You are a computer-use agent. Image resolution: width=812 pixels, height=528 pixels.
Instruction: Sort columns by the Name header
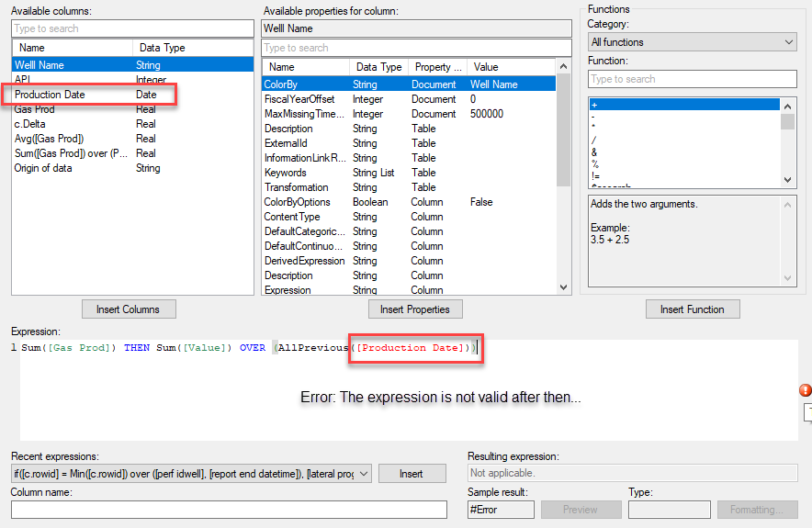73,48
